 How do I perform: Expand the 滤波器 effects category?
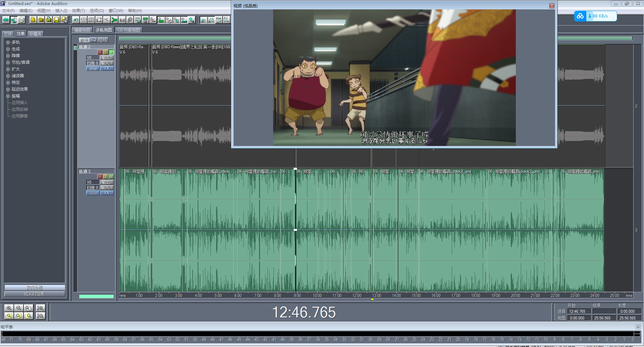coord(8,76)
